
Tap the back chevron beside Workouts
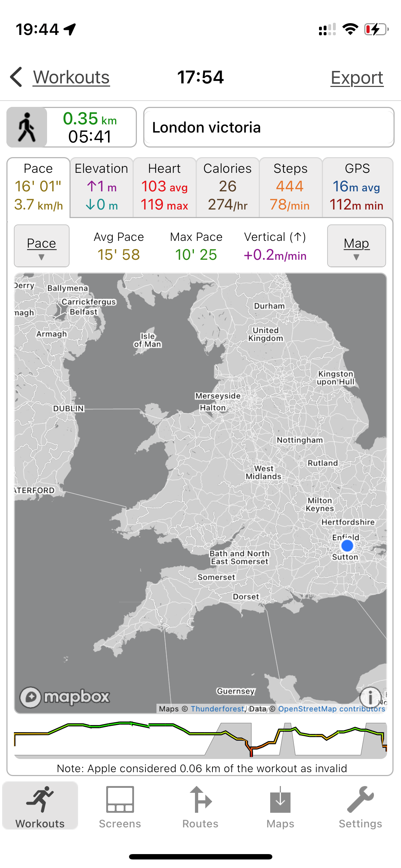click(x=16, y=77)
